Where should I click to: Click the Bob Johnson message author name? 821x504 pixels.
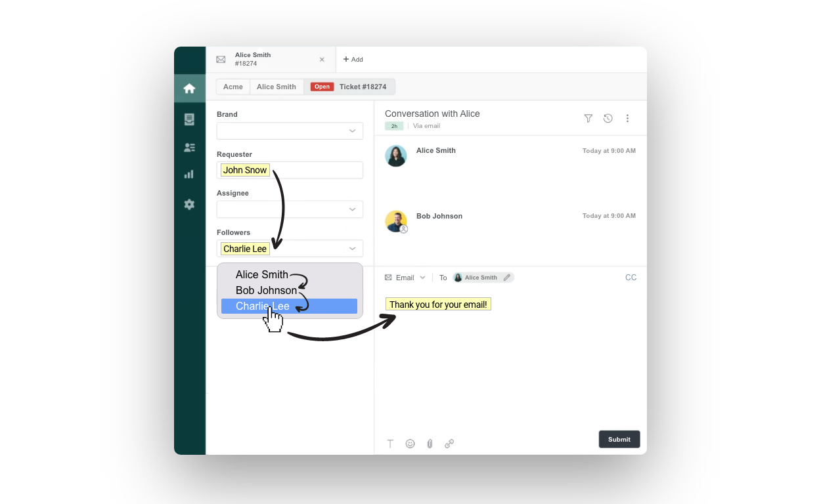point(439,216)
